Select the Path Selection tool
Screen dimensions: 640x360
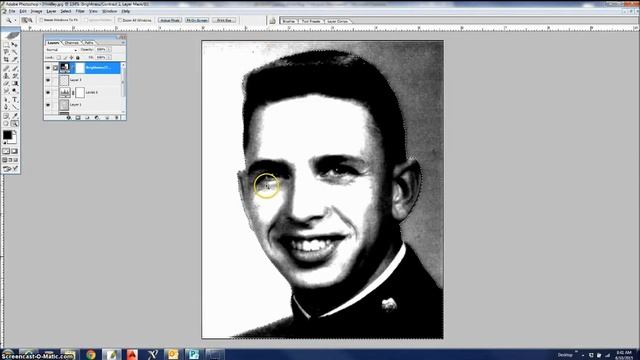6,100
